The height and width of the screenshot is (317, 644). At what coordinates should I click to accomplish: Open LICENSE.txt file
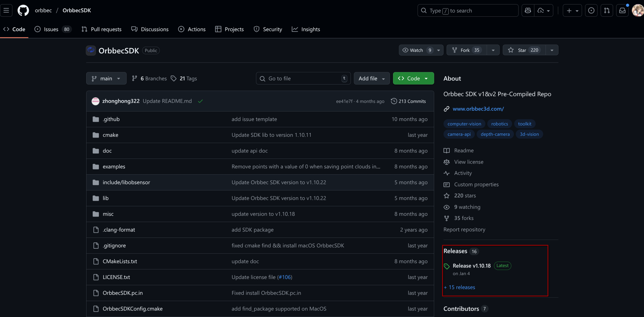tap(116, 277)
